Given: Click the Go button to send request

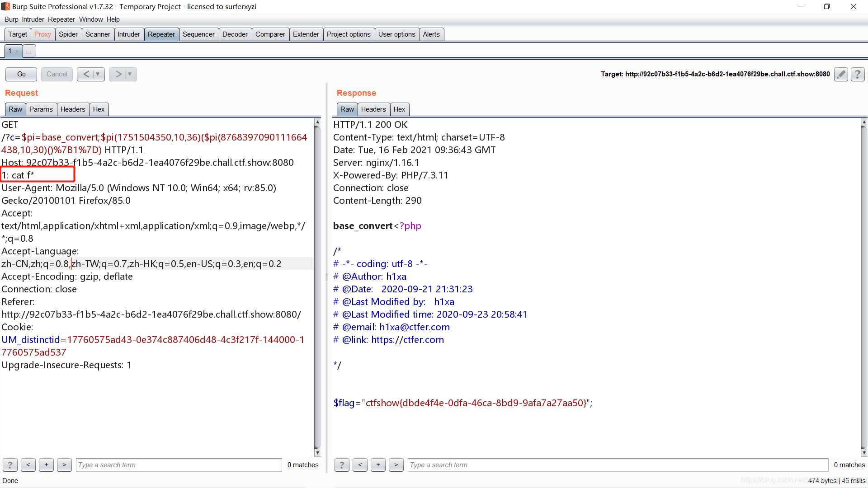Looking at the screenshot, I should (21, 74).
